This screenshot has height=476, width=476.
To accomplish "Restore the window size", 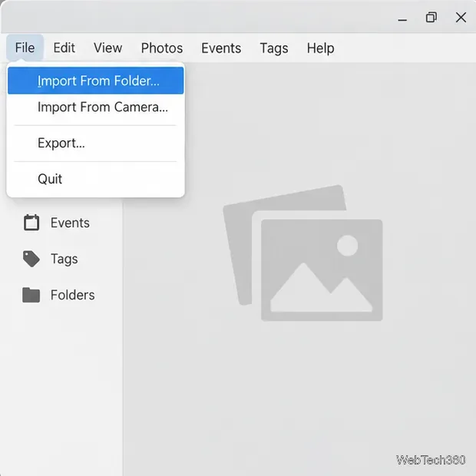I will click(431, 18).
